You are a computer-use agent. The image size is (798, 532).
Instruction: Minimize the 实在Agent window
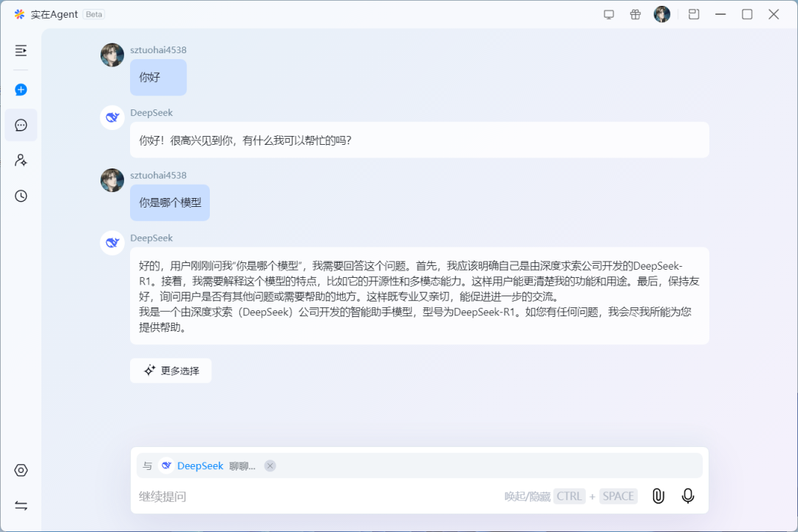tap(720, 14)
